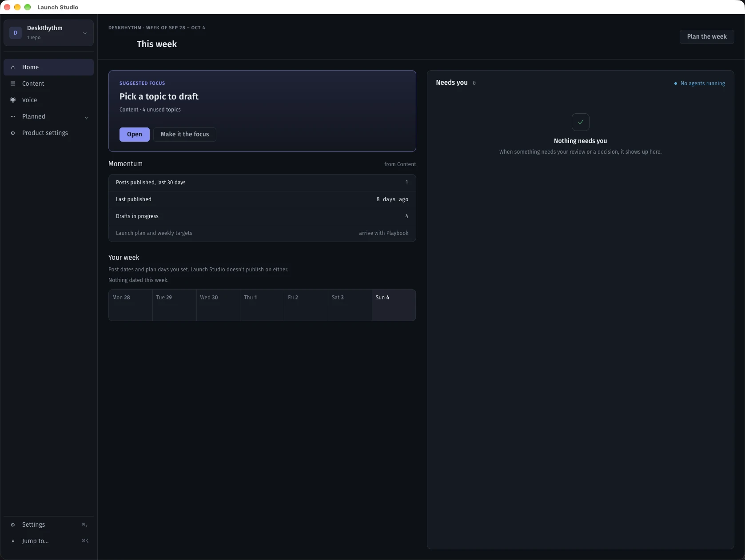Open the suggested focus topic
Viewport: 745px width, 560px height.
point(135,135)
